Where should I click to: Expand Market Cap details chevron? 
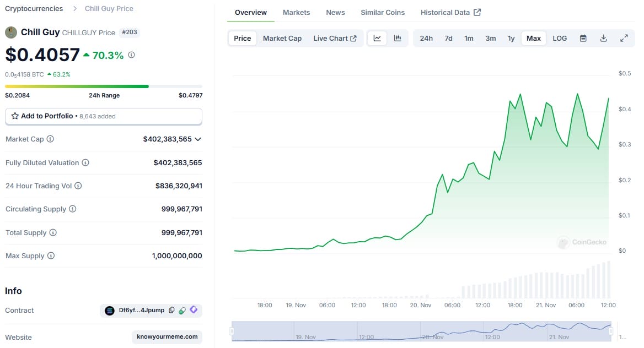pyautogui.click(x=198, y=139)
